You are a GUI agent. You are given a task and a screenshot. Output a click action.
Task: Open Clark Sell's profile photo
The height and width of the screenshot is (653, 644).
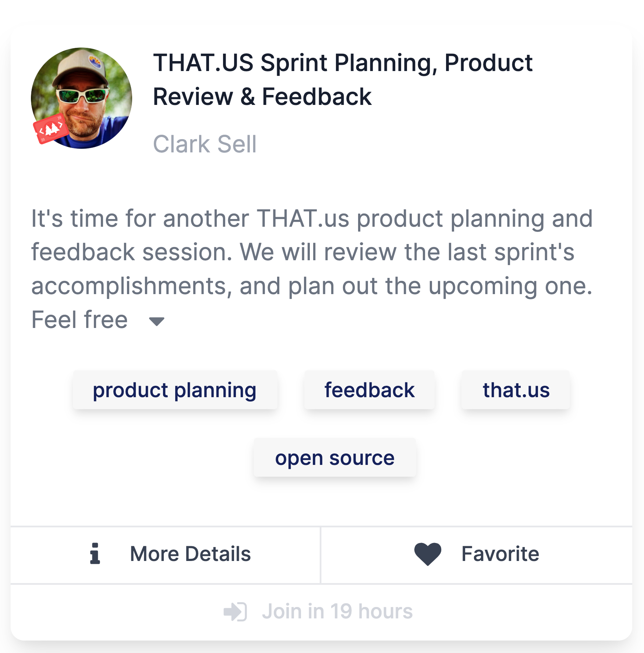[x=81, y=98]
